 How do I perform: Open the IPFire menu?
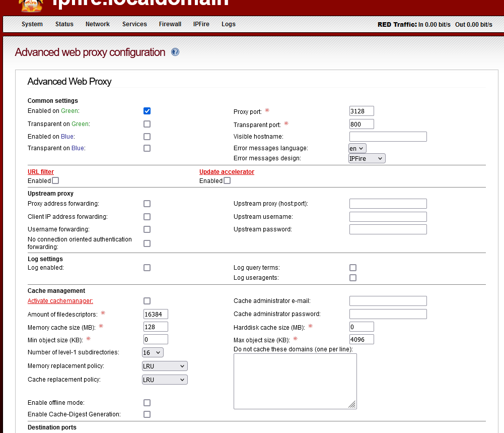click(201, 24)
